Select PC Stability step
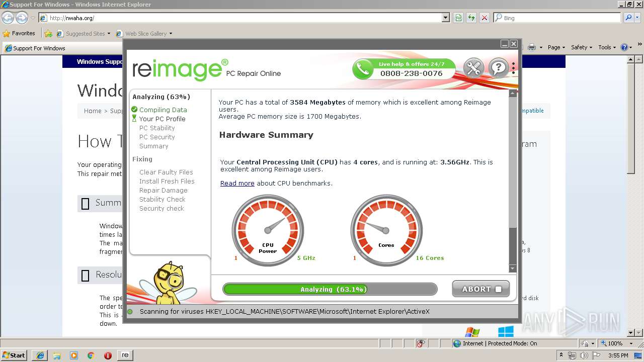Viewport: 644px width, 362px height. (157, 128)
